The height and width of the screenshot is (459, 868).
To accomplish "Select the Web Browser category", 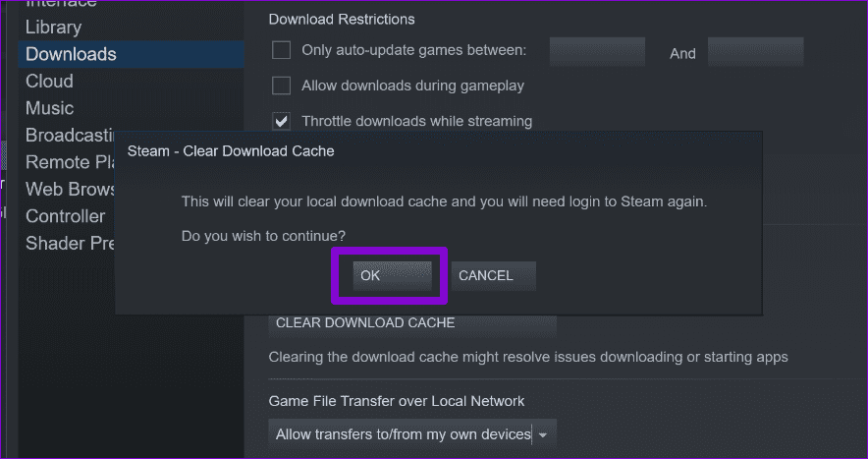I will pyautogui.click(x=65, y=189).
